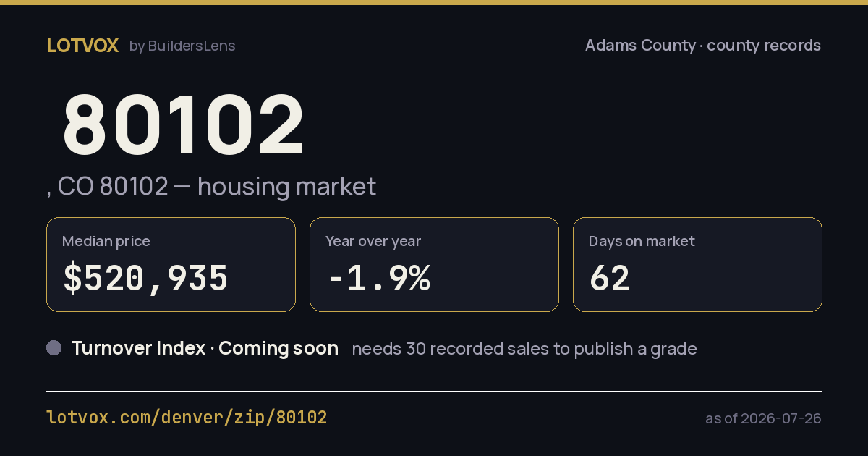868x456 pixels.
Task: Open the lotvox.com/denver/zip/80102 link
Action: tap(187, 418)
